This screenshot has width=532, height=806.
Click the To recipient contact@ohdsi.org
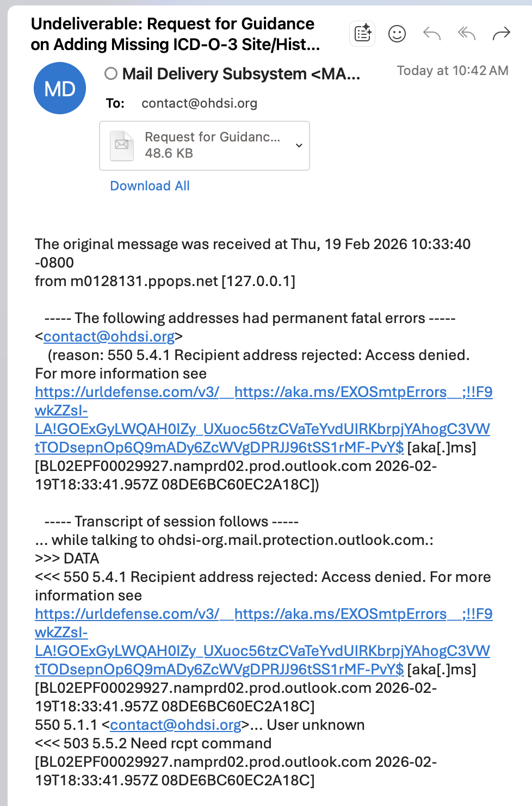(x=199, y=103)
